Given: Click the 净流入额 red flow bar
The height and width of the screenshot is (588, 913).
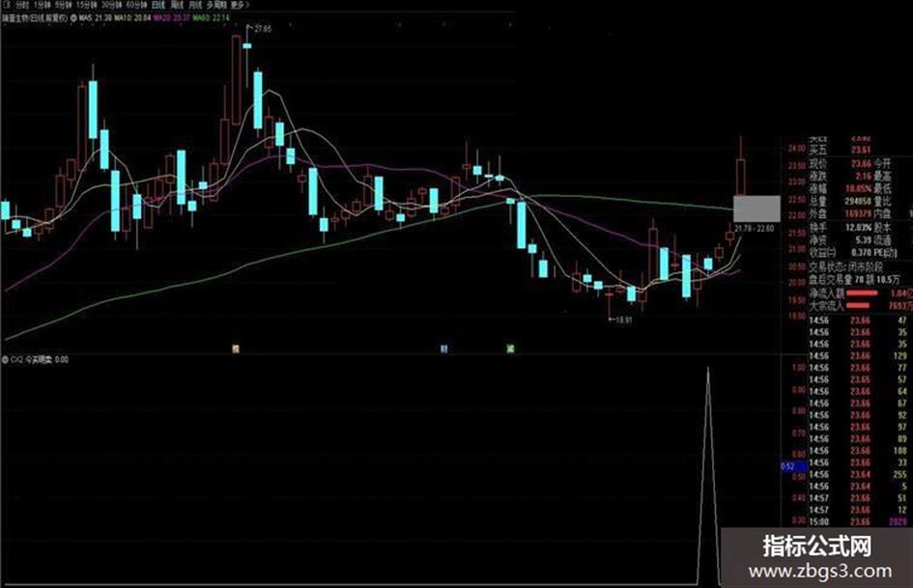Looking at the screenshot, I should [x=861, y=293].
